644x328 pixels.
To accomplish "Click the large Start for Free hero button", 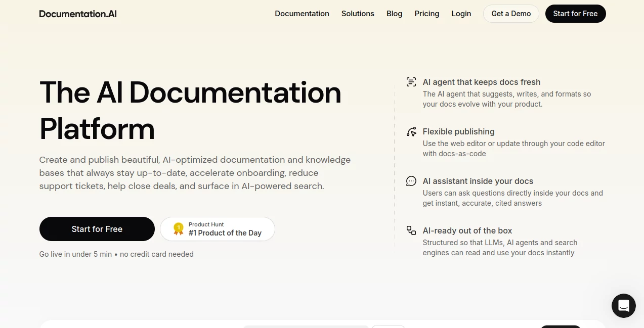I will tap(97, 229).
